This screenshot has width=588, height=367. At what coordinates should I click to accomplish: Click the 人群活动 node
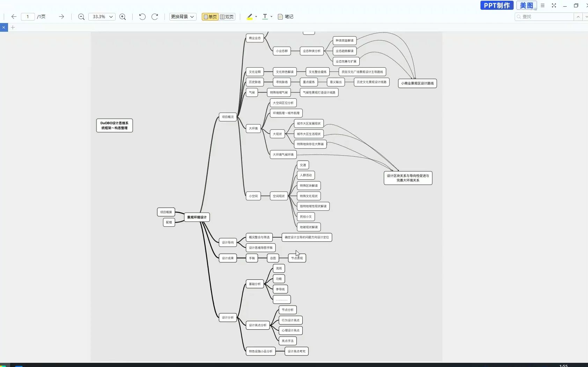click(306, 175)
